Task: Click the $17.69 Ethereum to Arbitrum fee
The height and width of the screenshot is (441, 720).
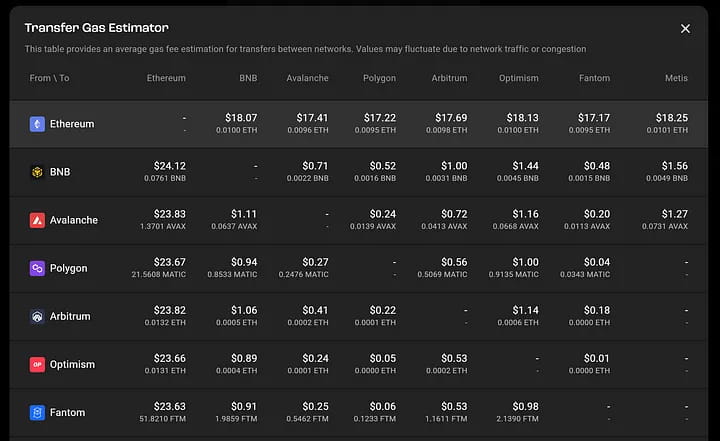Action: (451, 118)
